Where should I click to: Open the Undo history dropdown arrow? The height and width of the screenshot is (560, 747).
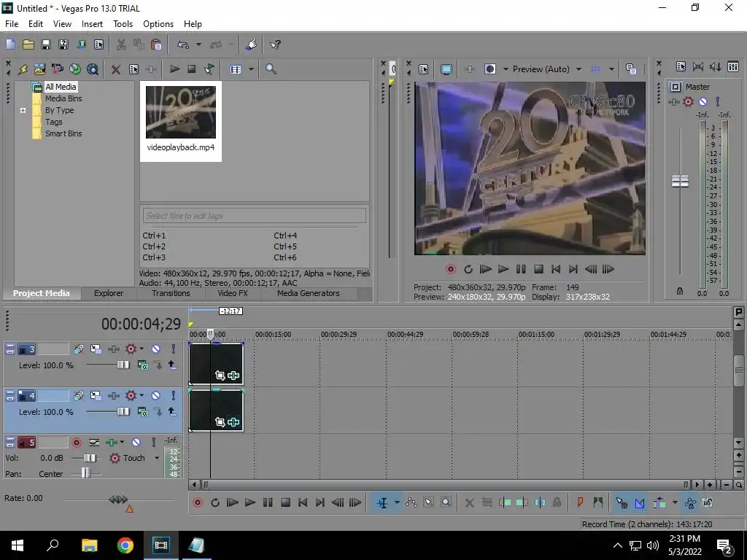coord(198,44)
